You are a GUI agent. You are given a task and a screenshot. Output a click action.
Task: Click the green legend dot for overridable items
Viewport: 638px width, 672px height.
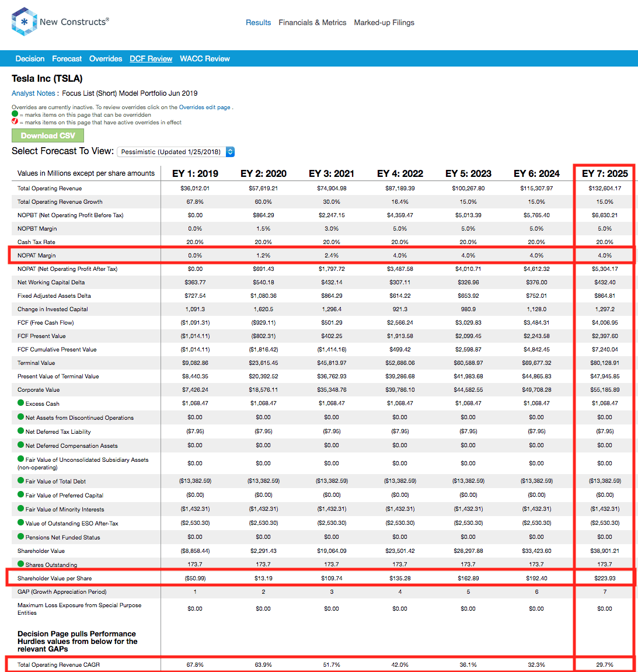pyautogui.click(x=15, y=114)
